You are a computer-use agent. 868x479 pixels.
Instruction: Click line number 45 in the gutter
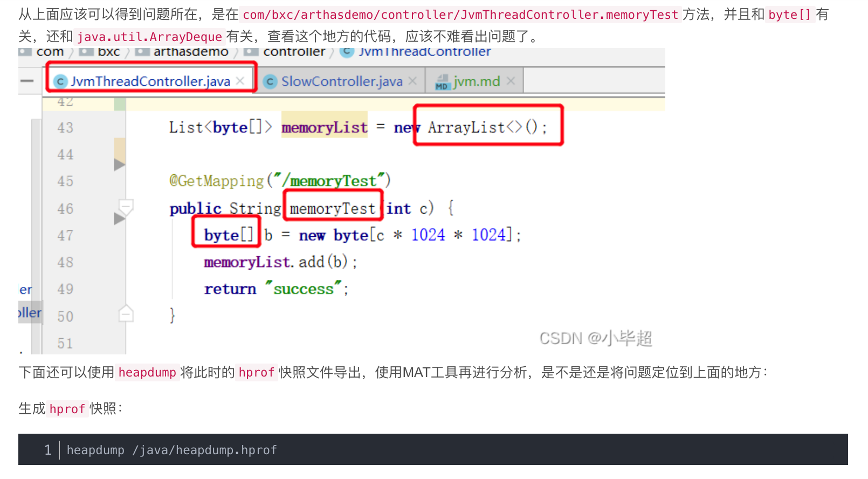point(65,182)
